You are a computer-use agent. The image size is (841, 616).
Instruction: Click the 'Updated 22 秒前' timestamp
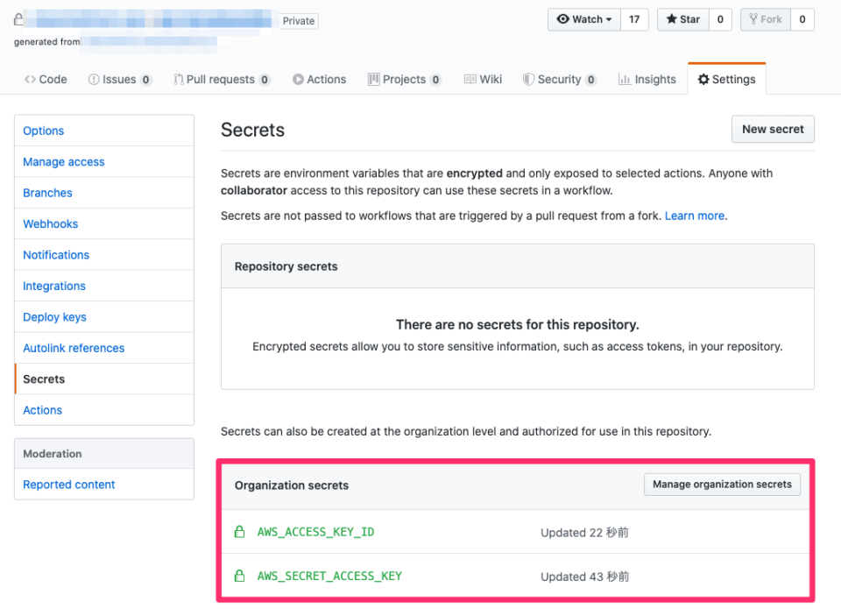click(584, 532)
